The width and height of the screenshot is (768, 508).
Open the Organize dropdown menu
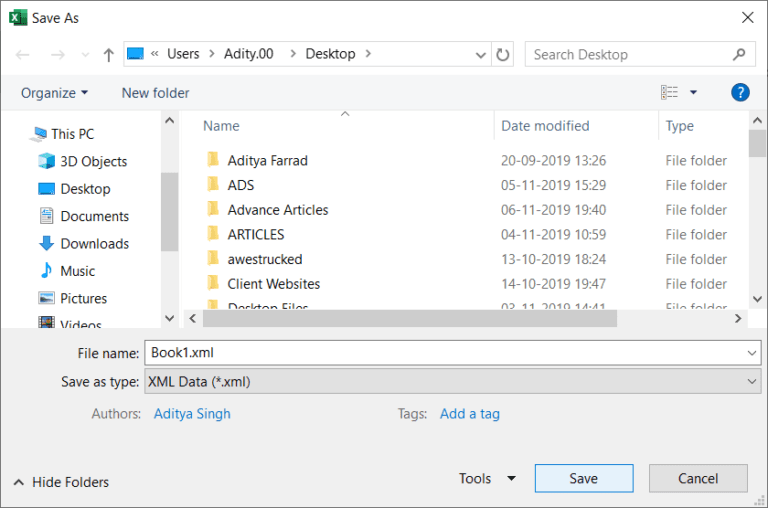[54, 92]
